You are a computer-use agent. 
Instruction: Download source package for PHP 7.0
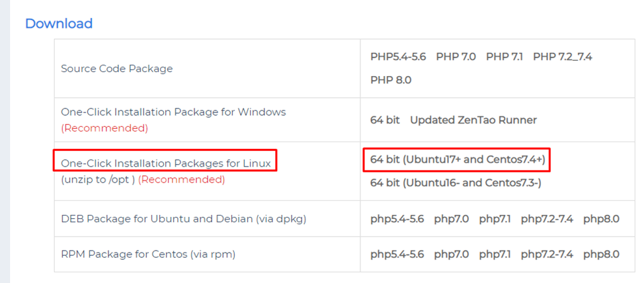pyautogui.click(x=456, y=57)
